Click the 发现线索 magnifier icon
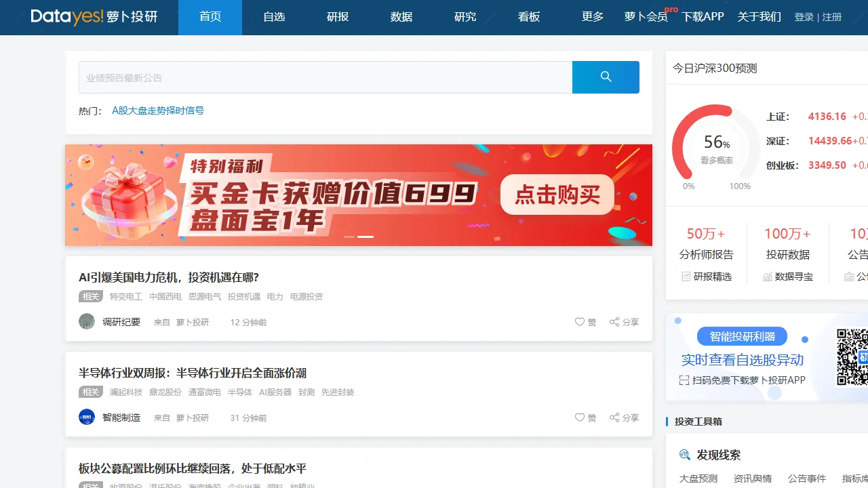 click(x=684, y=455)
